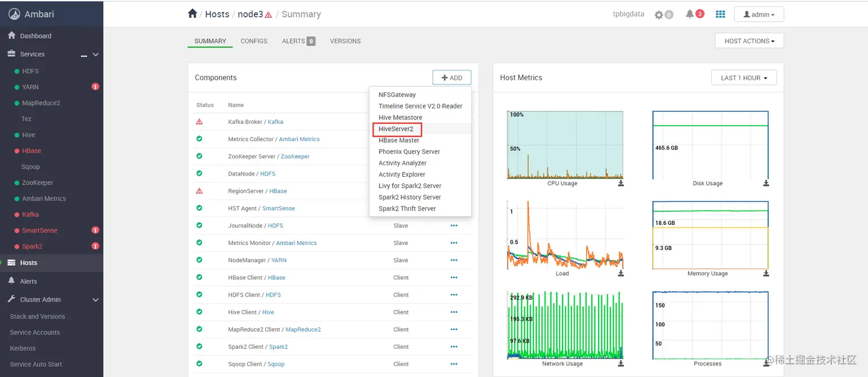Open actions menu for Metrics Monitor row
Viewport: 868px width, 377px height.
point(454,243)
